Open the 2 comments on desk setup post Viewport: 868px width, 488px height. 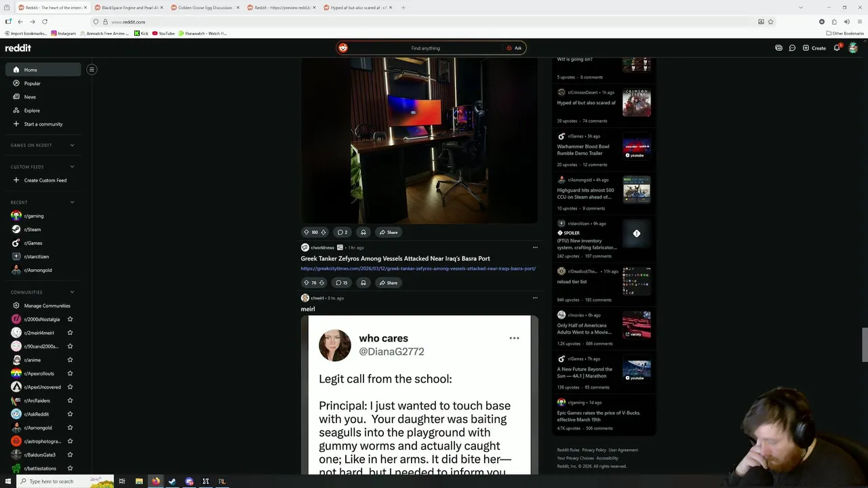click(342, 232)
